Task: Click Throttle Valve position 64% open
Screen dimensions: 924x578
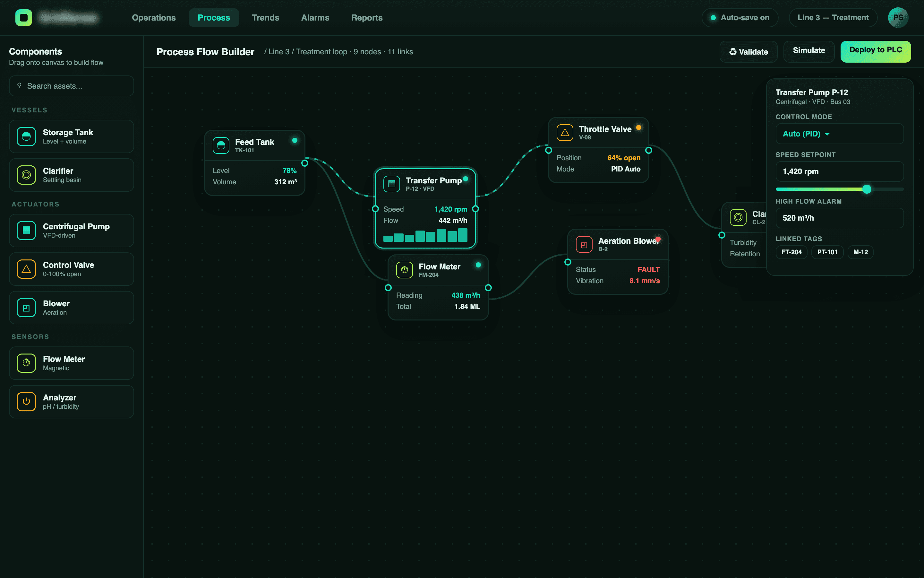Action: point(624,158)
